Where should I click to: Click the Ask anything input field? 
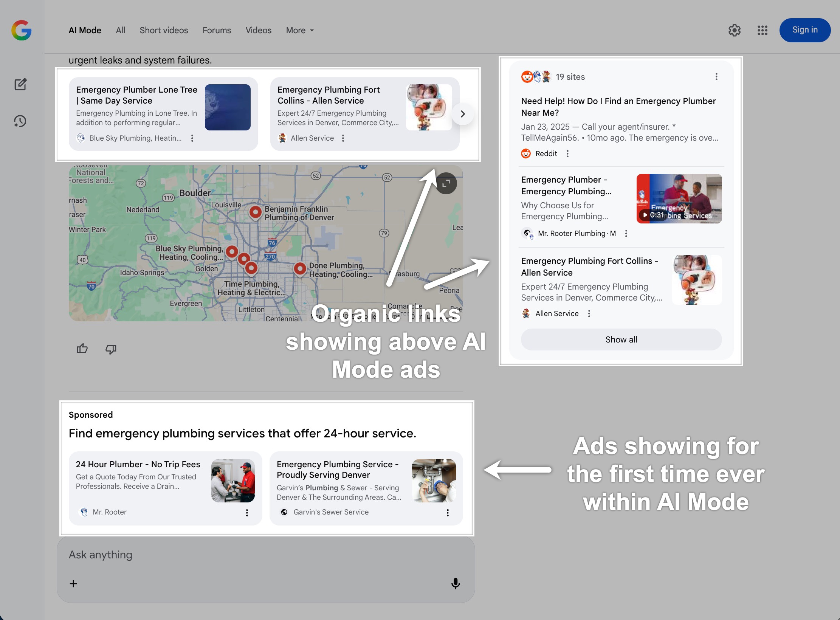coord(189,555)
